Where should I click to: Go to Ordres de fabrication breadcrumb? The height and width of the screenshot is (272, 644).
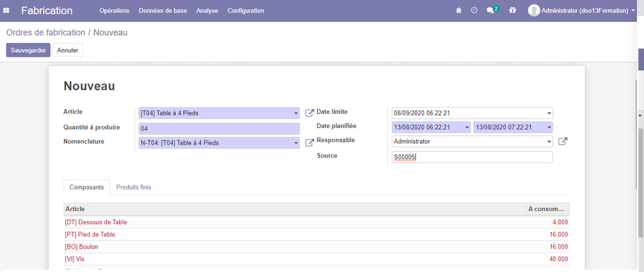45,32
